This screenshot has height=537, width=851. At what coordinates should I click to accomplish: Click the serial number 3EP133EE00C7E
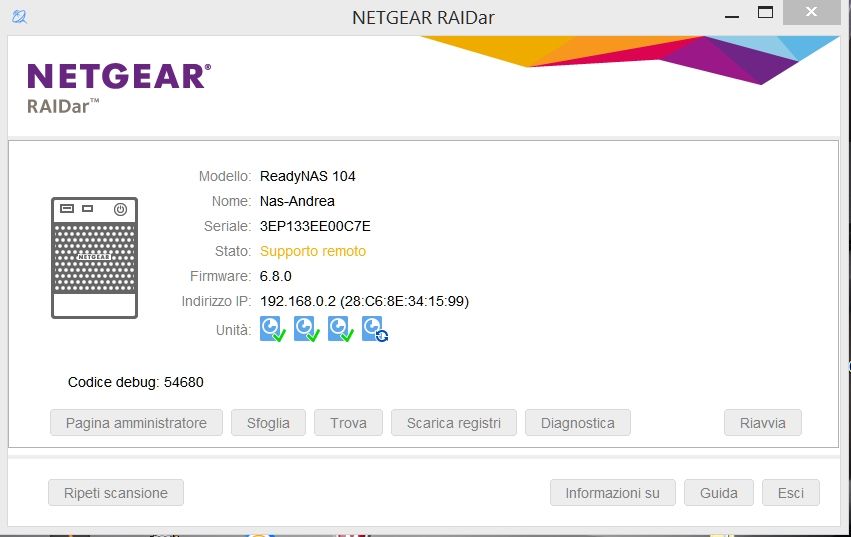coord(315,226)
